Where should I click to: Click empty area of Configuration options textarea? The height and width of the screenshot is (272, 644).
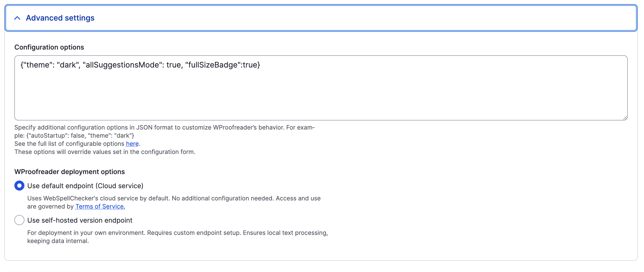(320, 95)
